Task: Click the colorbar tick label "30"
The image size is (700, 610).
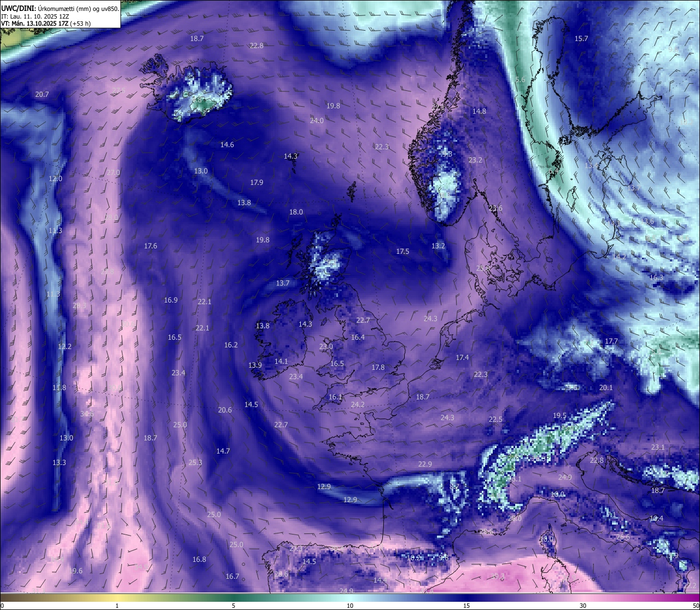Action: click(x=583, y=606)
